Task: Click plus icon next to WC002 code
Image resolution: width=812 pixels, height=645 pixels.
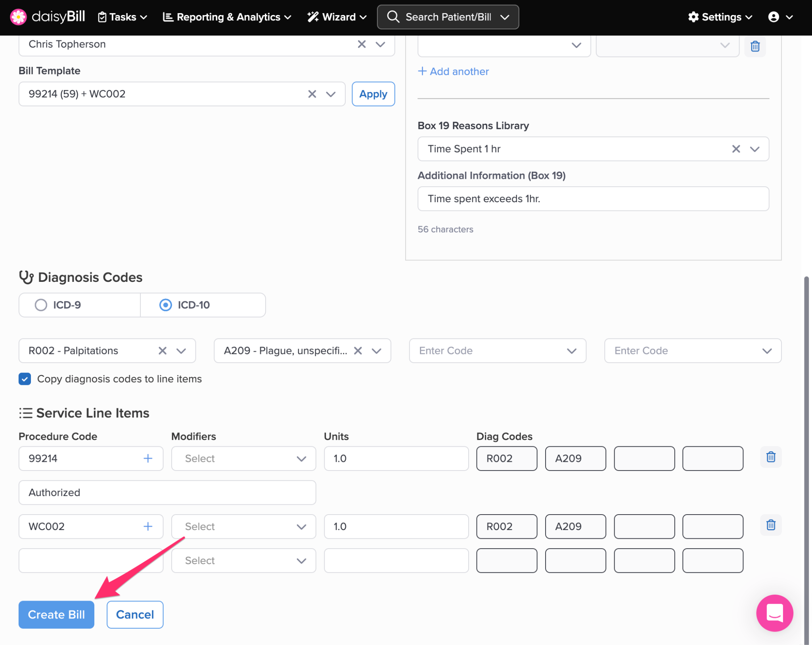Action: pyautogui.click(x=148, y=526)
